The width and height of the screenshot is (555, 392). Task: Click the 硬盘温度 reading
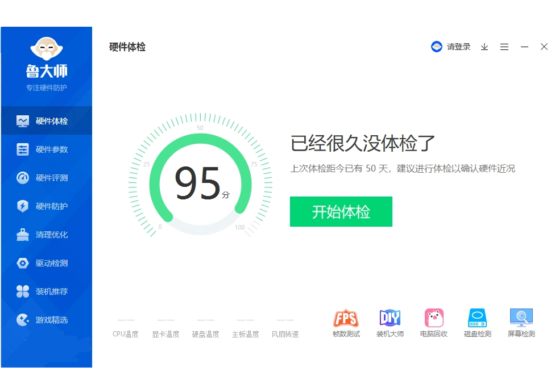(206, 328)
